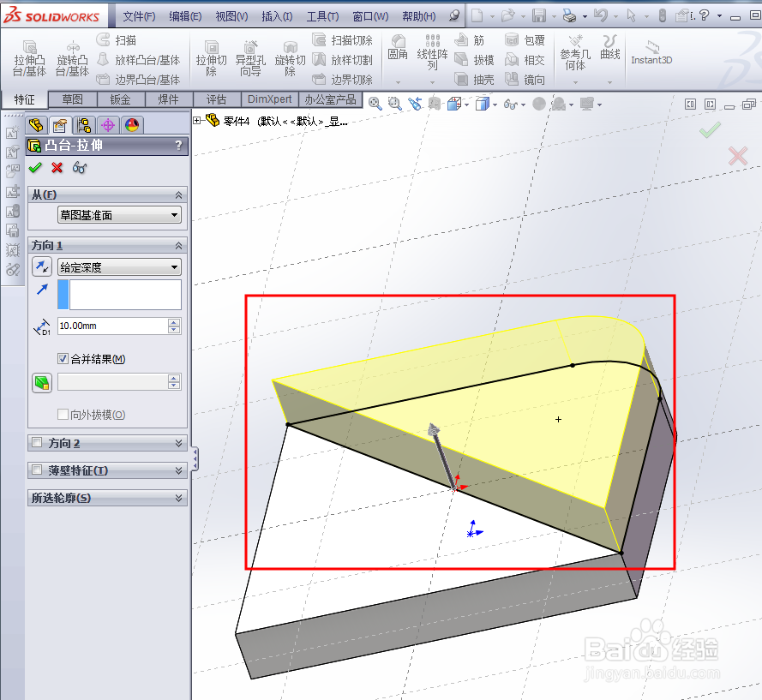Viewport: 762px width, 700px height.
Task: Click the 拉伸切除 extruded cut tool
Action: pos(212,59)
